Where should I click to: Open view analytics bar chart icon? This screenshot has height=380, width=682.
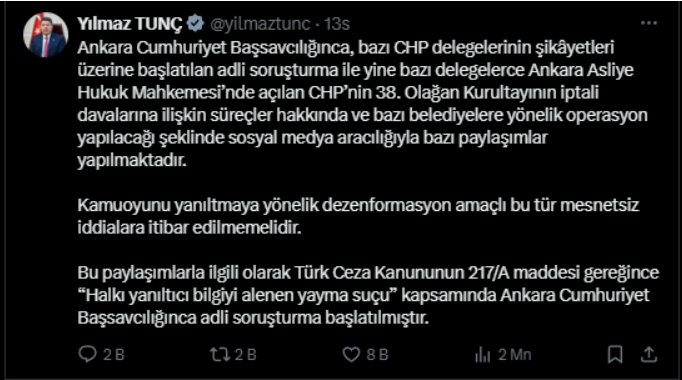tap(482, 354)
